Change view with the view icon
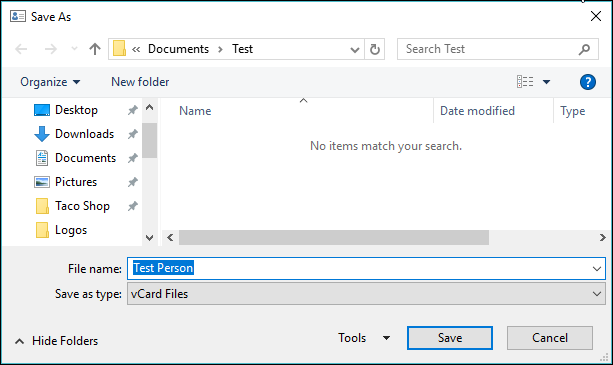613x365 pixels. [525, 82]
